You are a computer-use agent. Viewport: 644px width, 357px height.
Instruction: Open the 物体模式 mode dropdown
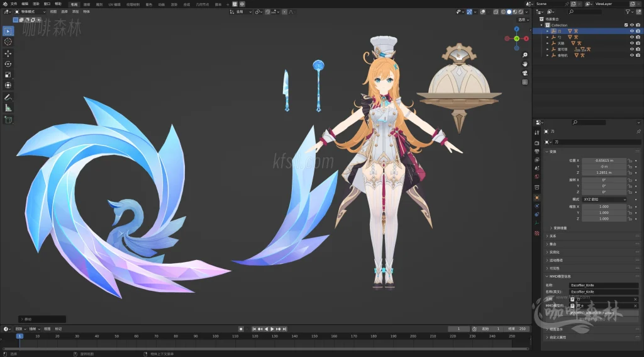(x=30, y=12)
